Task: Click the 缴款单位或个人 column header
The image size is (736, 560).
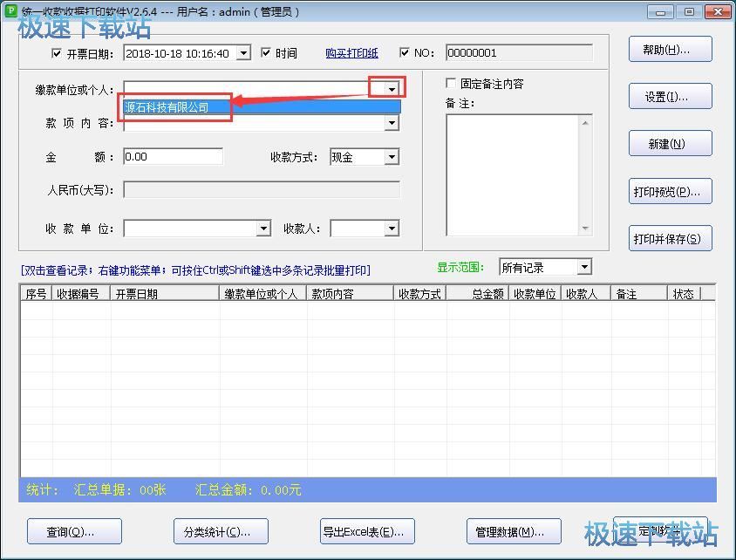Action: 262,294
